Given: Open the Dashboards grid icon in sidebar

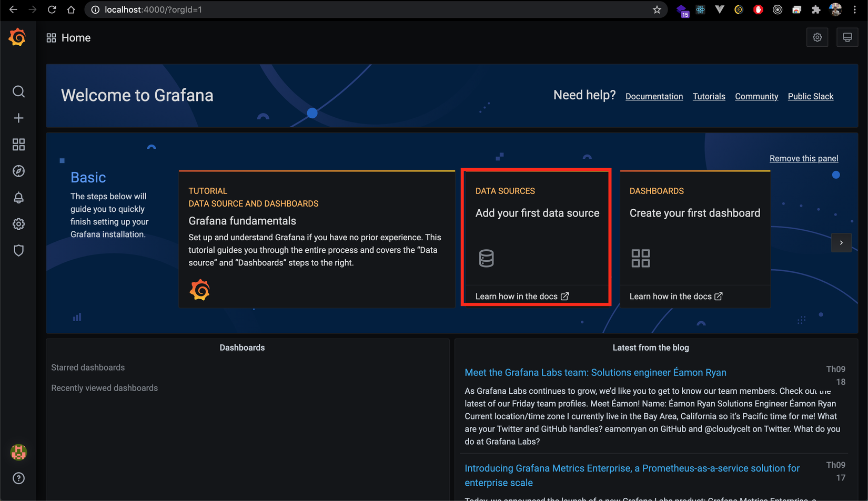Looking at the screenshot, I should [x=18, y=145].
